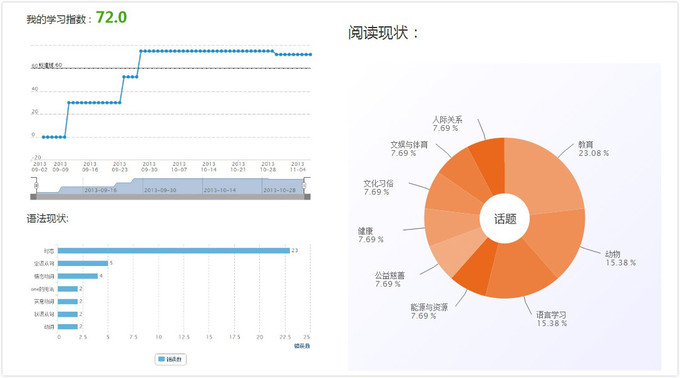Click the 2013-09-30 marker in the timeline navigator

pyautogui.click(x=160, y=190)
